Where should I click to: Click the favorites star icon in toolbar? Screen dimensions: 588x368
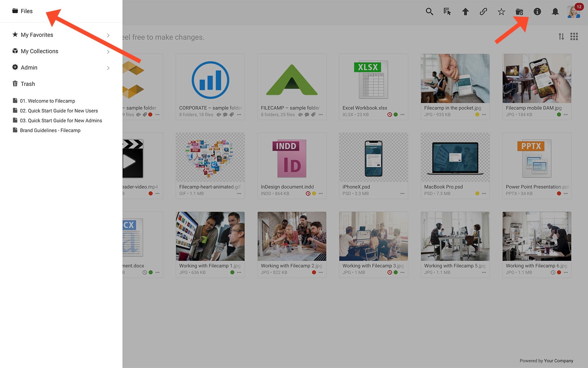[x=501, y=12]
